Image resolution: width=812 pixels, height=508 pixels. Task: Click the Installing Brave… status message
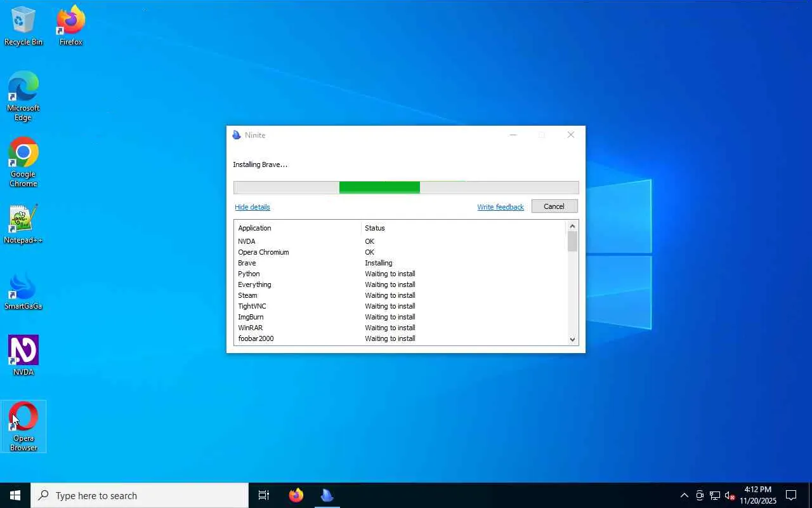point(260,164)
